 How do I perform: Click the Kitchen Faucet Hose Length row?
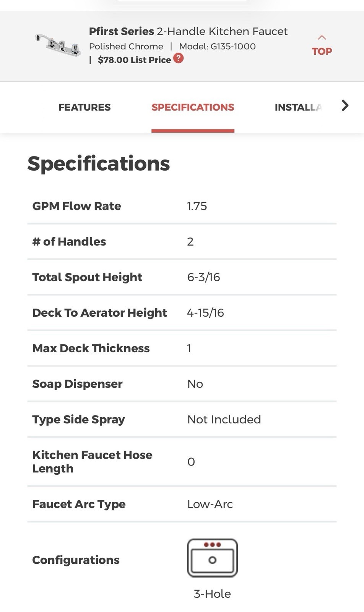(182, 462)
